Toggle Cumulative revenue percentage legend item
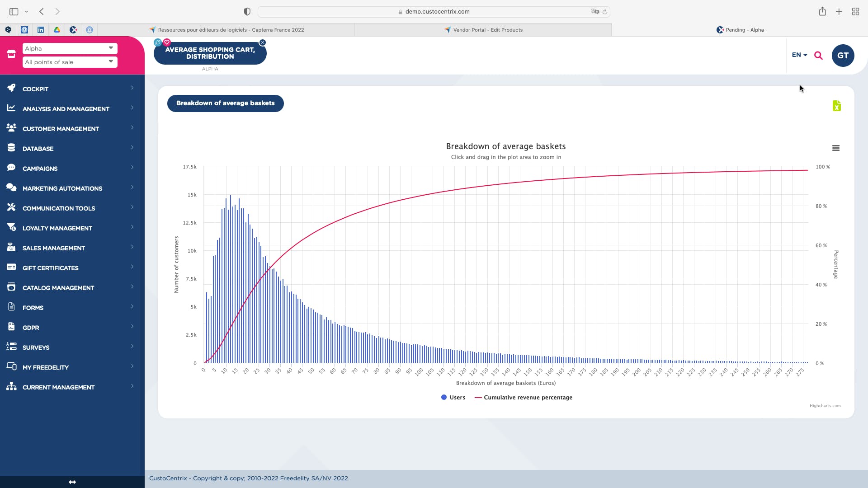The image size is (868, 488). 524,398
